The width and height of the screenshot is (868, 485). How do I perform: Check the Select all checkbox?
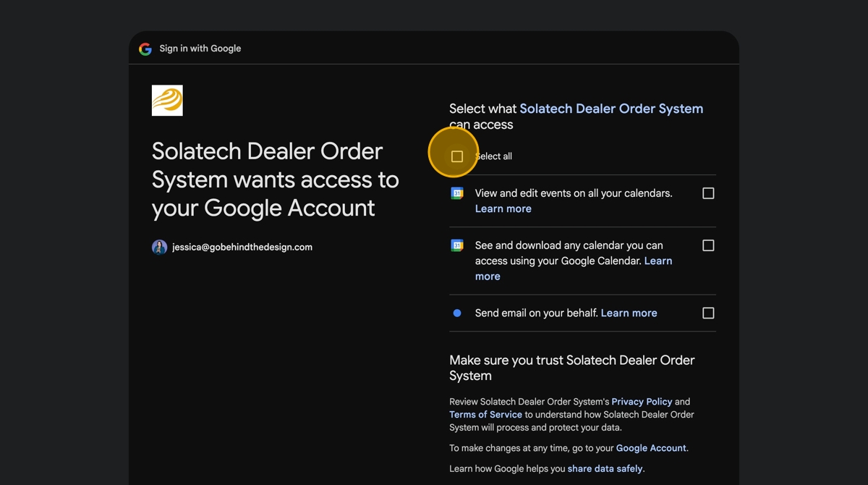pyautogui.click(x=457, y=156)
